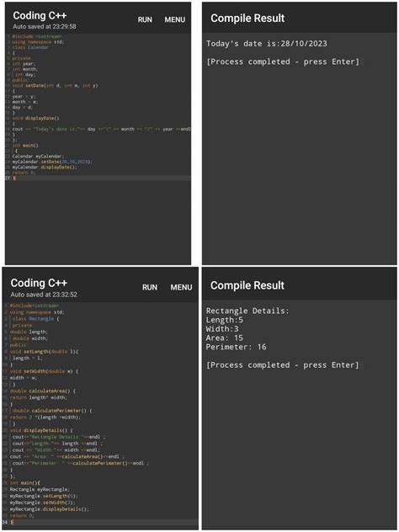Screen dimensions: 399x532
Task: Click 'Today's date is:28/10/2023' output text
Action: tap(267, 44)
